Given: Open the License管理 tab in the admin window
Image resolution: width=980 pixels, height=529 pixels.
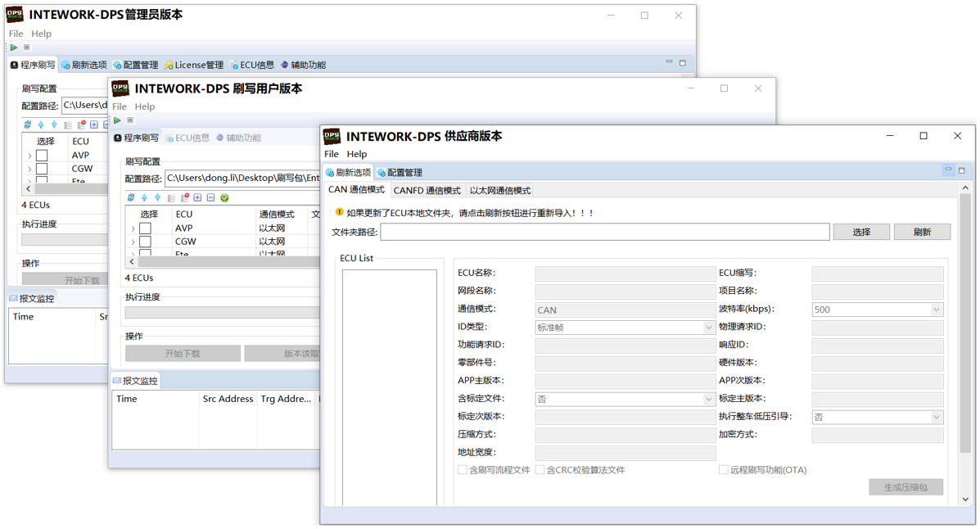Looking at the screenshot, I should click(x=194, y=65).
